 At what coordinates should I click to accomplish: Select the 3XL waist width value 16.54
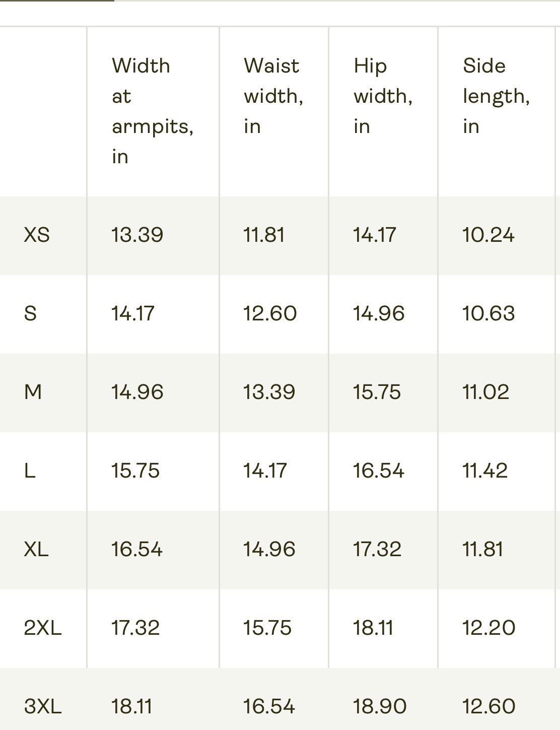[x=269, y=706]
